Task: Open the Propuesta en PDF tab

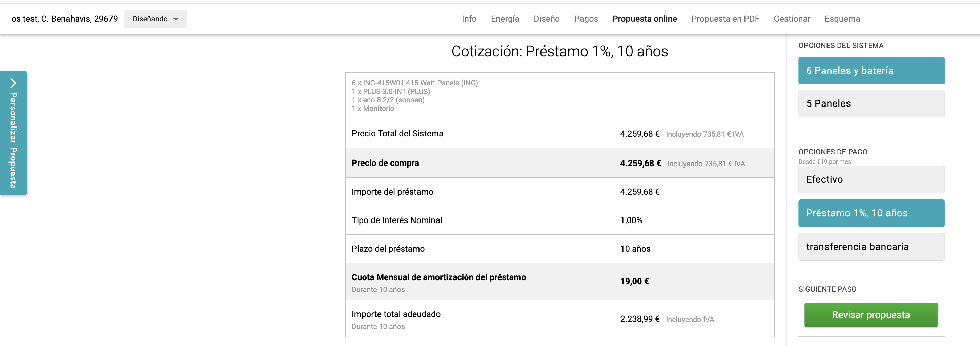Action: pyautogui.click(x=725, y=19)
